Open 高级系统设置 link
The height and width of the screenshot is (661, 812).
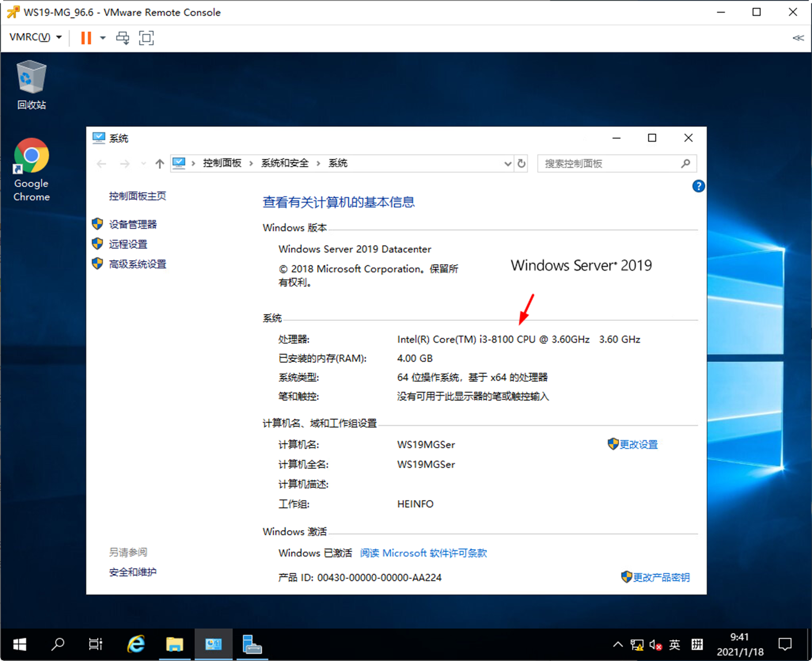[137, 264]
